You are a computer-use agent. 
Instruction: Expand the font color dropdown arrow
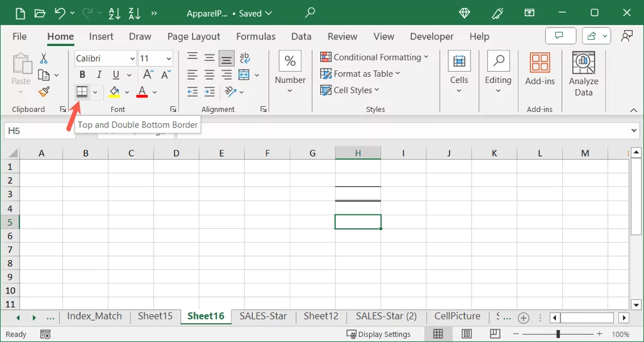[x=155, y=92]
